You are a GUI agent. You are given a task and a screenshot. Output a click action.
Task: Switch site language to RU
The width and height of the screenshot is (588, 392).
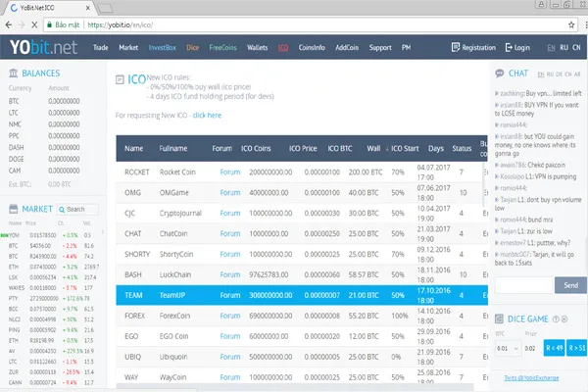pos(564,48)
